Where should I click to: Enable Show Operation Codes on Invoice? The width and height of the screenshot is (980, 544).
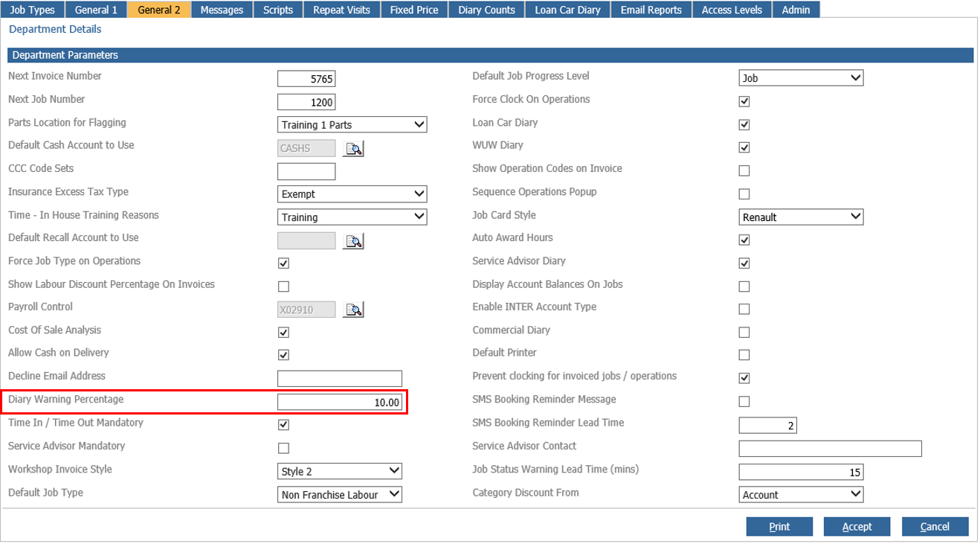pos(744,170)
